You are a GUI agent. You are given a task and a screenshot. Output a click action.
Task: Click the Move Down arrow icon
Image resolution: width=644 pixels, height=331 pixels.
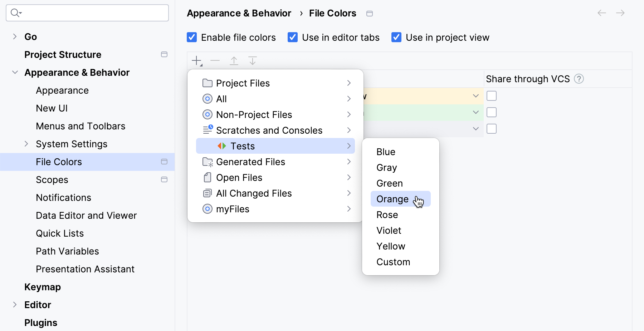click(253, 61)
